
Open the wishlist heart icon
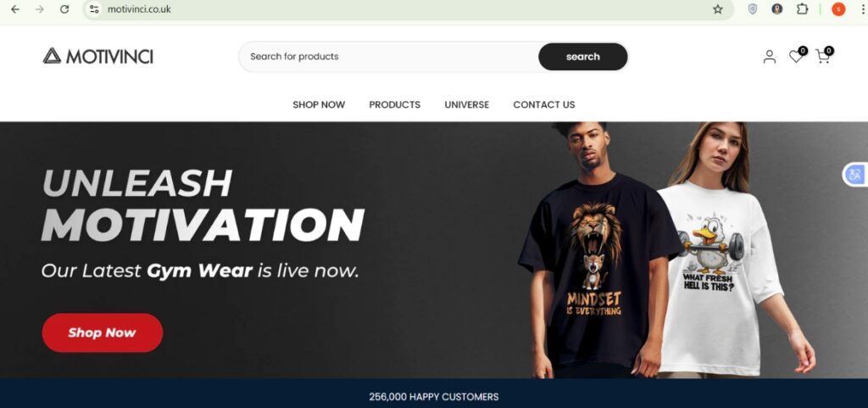pyautogui.click(x=797, y=55)
